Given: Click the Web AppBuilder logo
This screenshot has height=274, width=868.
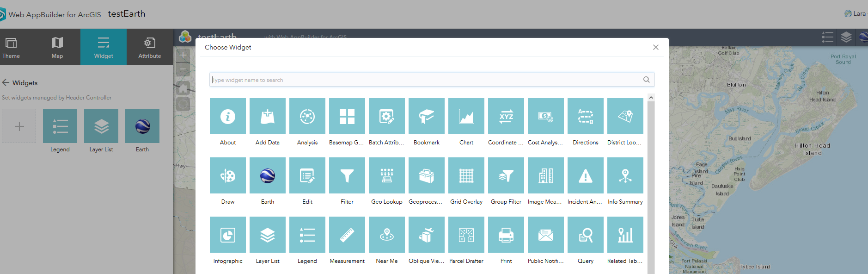Looking at the screenshot, I should point(3,14).
